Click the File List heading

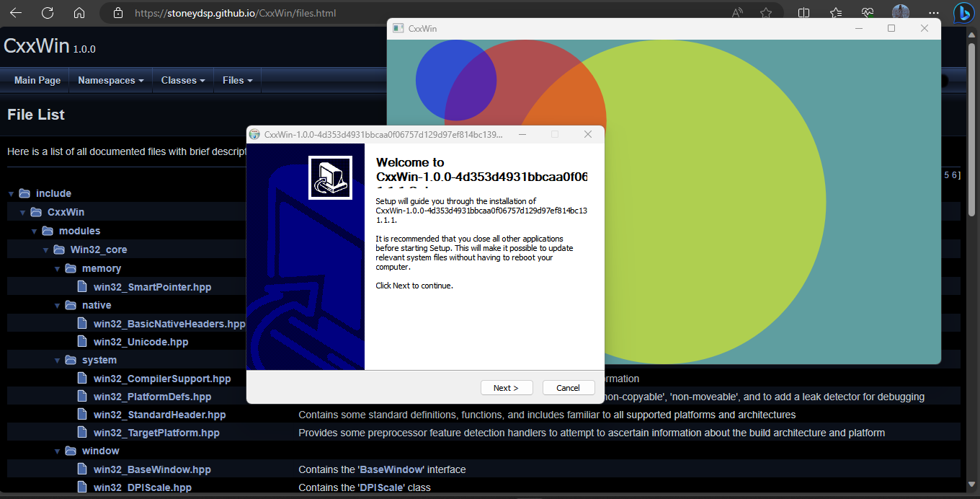[x=36, y=115]
